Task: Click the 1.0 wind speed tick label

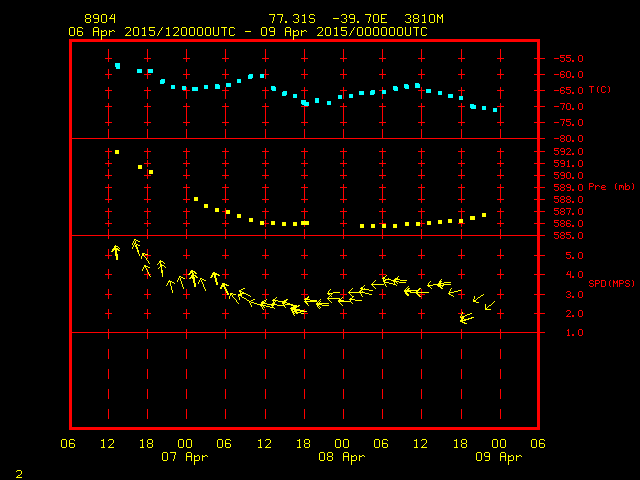Action: [x=575, y=333]
